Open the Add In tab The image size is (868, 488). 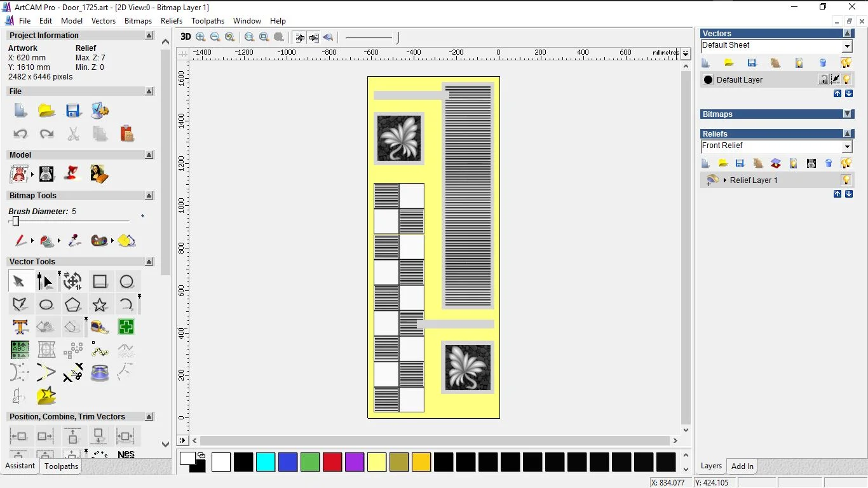742,466
